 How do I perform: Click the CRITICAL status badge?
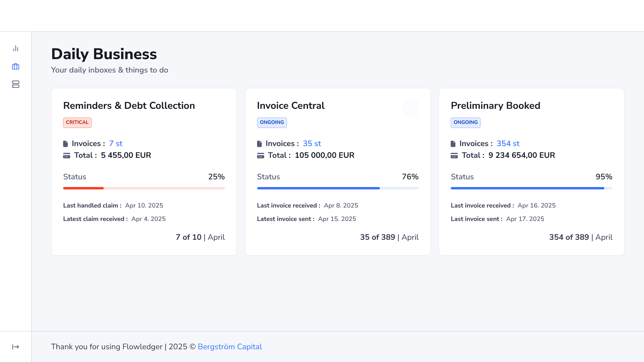click(x=77, y=123)
